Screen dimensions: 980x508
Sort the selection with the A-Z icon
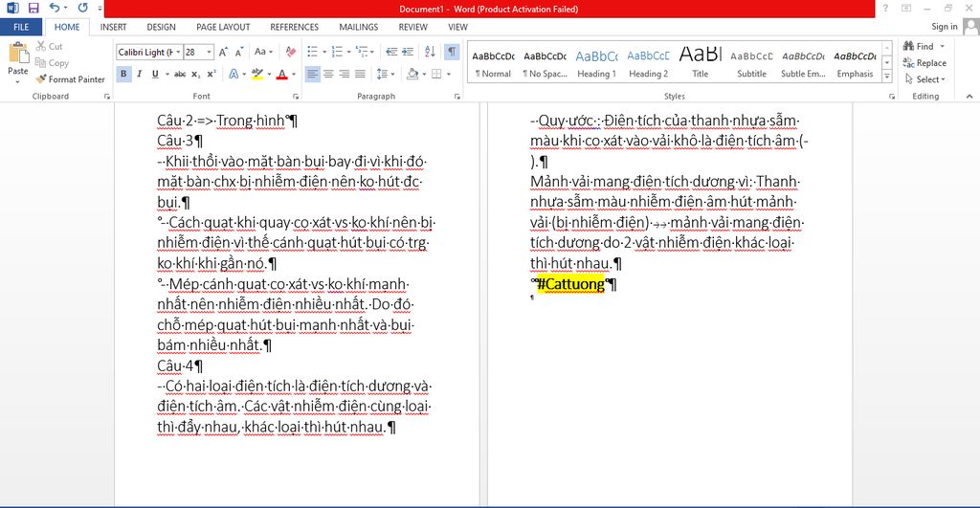(x=430, y=52)
